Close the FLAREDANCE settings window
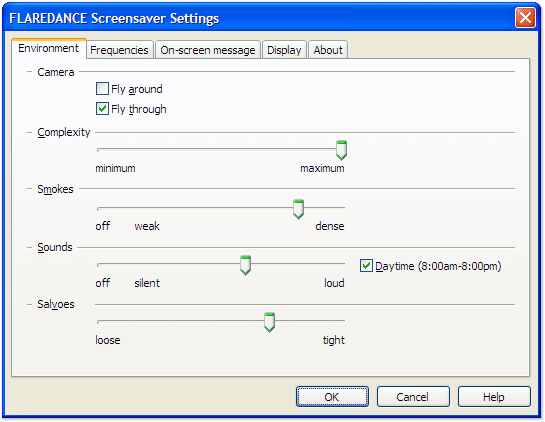This screenshot has height=422, width=545. [525, 17]
